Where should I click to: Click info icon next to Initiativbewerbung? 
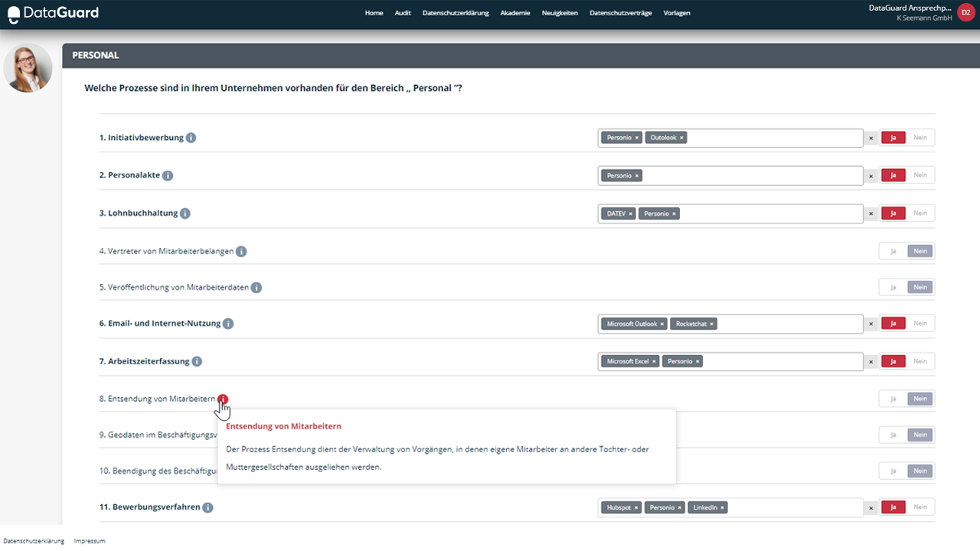pyautogui.click(x=191, y=138)
